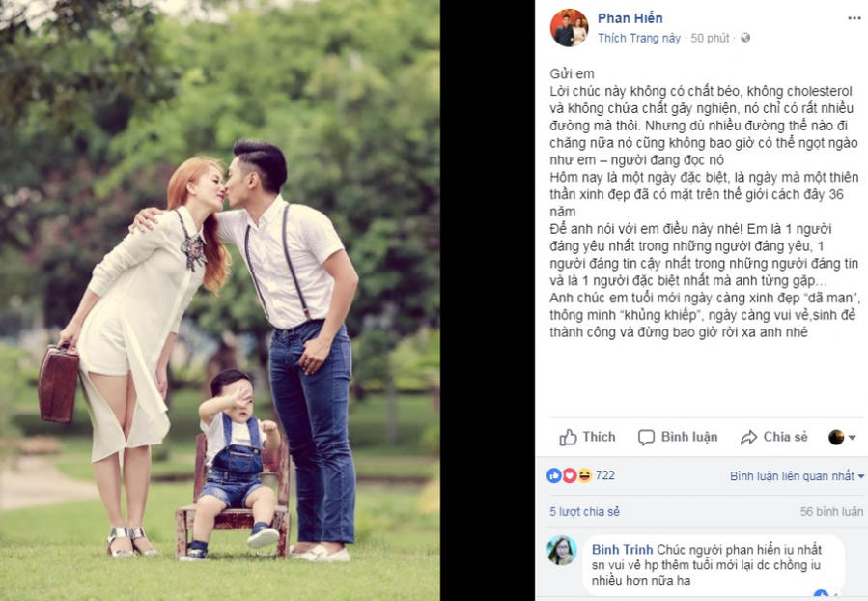The width and height of the screenshot is (868, 601).
Task: Click the Phan Hiền profile picture
Action: click(569, 28)
